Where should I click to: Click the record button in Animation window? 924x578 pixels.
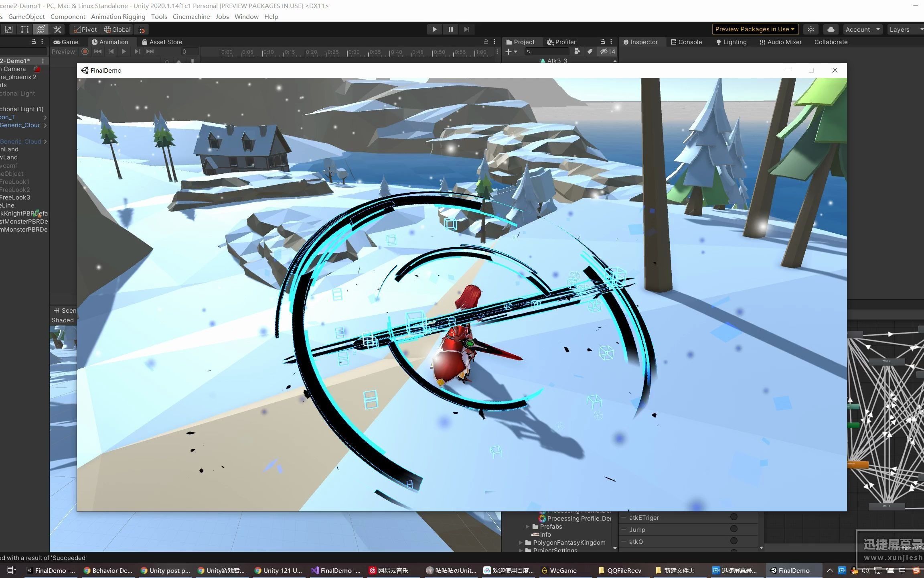tap(85, 51)
